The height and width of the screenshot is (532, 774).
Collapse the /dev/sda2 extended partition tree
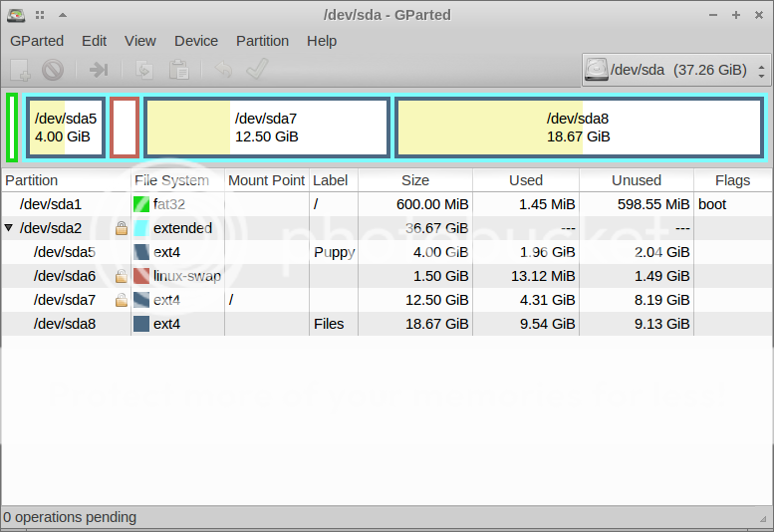[9, 228]
